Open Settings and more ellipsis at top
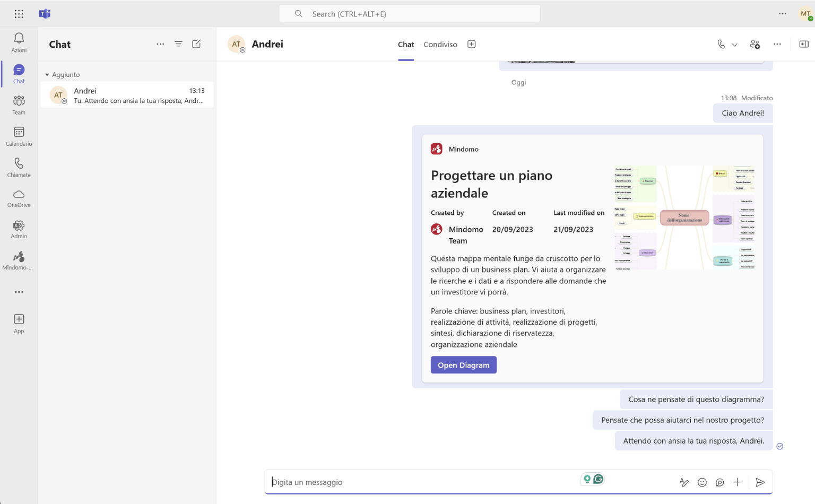 (783, 14)
